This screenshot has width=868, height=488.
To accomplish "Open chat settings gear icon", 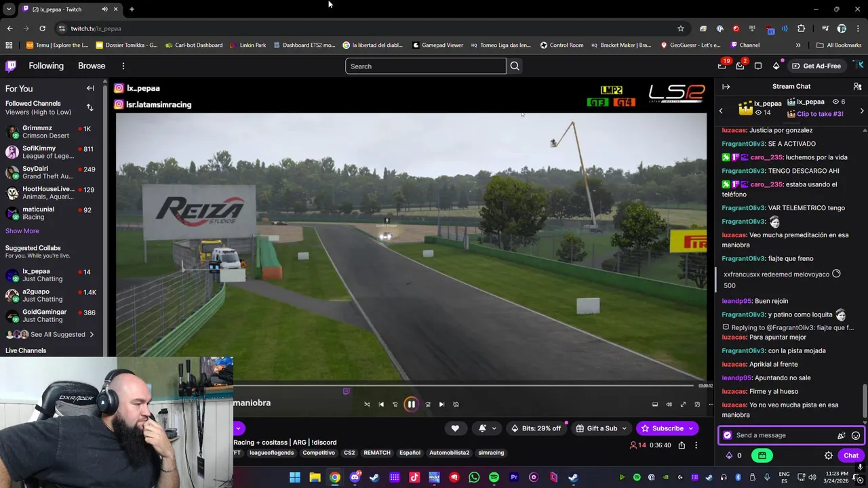I will click(829, 455).
